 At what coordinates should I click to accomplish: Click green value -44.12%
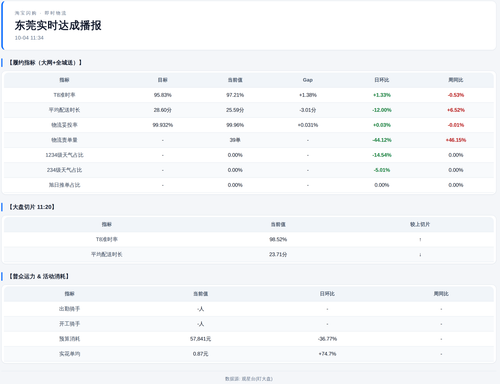point(382,140)
